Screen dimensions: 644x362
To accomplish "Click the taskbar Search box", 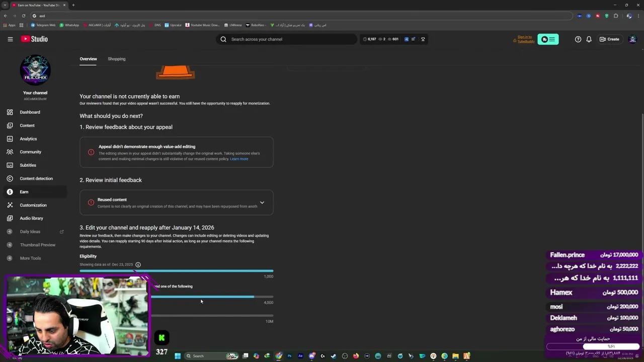I will [x=211, y=356].
